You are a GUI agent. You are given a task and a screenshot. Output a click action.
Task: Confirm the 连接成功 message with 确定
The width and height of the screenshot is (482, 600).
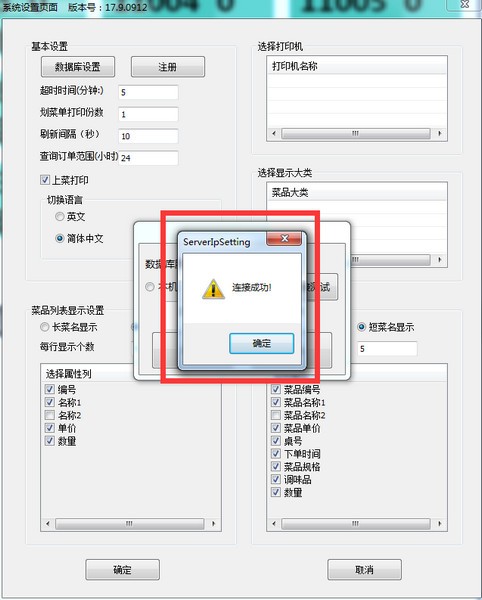coord(262,343)
